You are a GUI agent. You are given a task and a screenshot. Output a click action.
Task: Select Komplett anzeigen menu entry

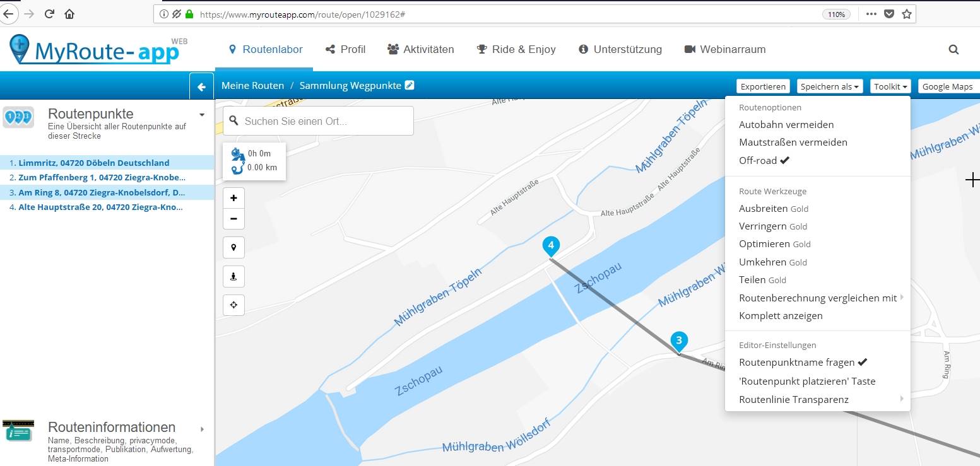781,316
